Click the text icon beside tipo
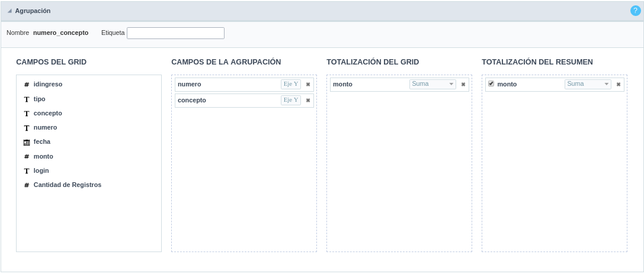 tap(26, 99)
